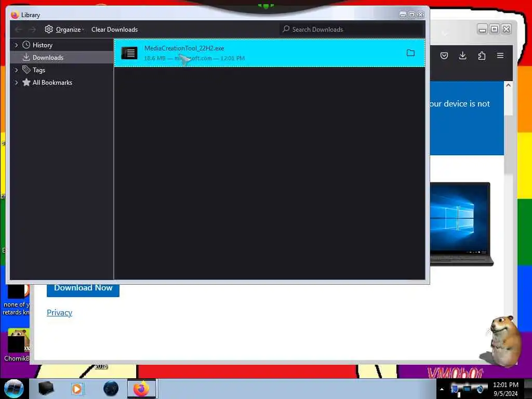Go back using Library back arrow
This screenshot has width=532, height=399.
[18, 30]
